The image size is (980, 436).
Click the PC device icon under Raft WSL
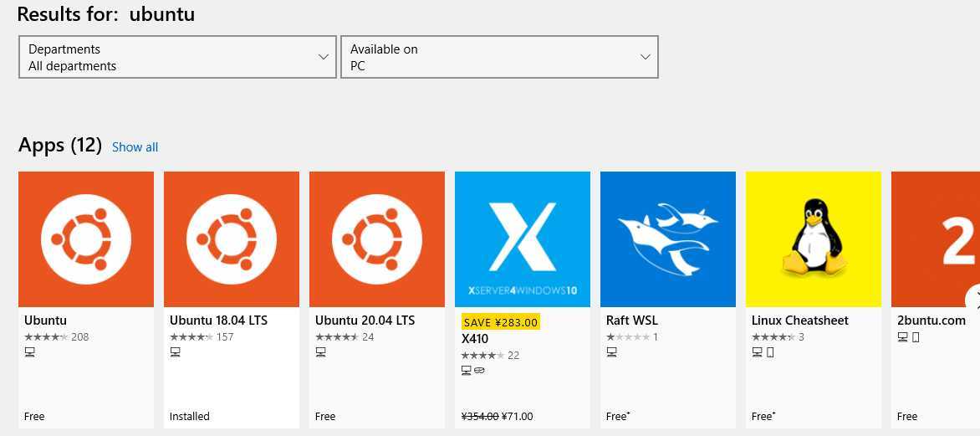pyautogui.click(x=611, y=353)
